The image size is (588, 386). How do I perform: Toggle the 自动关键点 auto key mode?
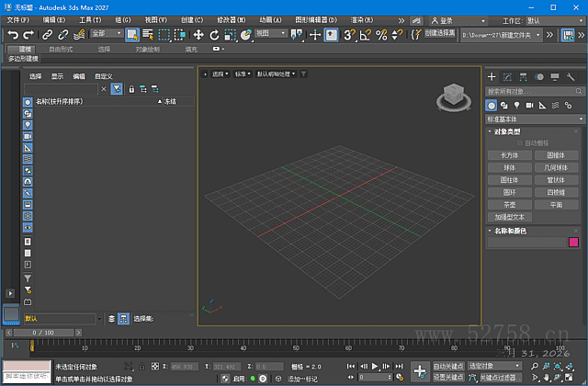(448, 366)
